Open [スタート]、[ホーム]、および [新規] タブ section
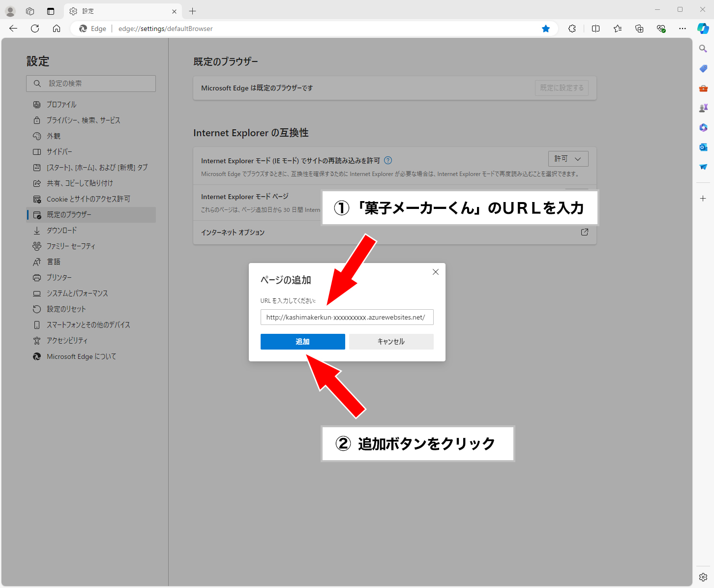Screen dimensions: 714x588 pyautogui.click(x=91, y=167)
